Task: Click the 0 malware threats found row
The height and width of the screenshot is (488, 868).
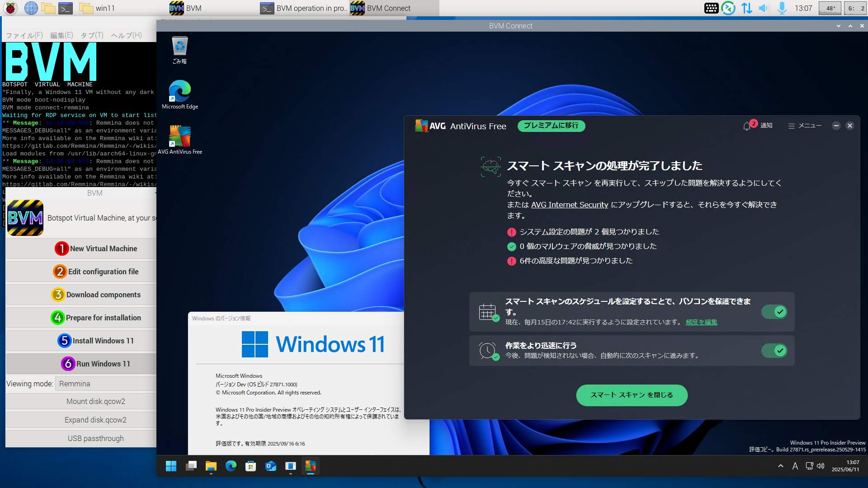Action: click(582, 246)
